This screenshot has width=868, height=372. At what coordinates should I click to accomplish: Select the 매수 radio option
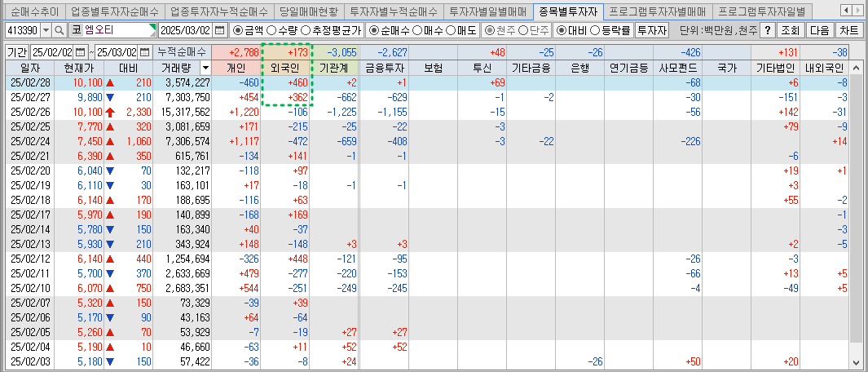pyautogui.click(x=418, y=30)
